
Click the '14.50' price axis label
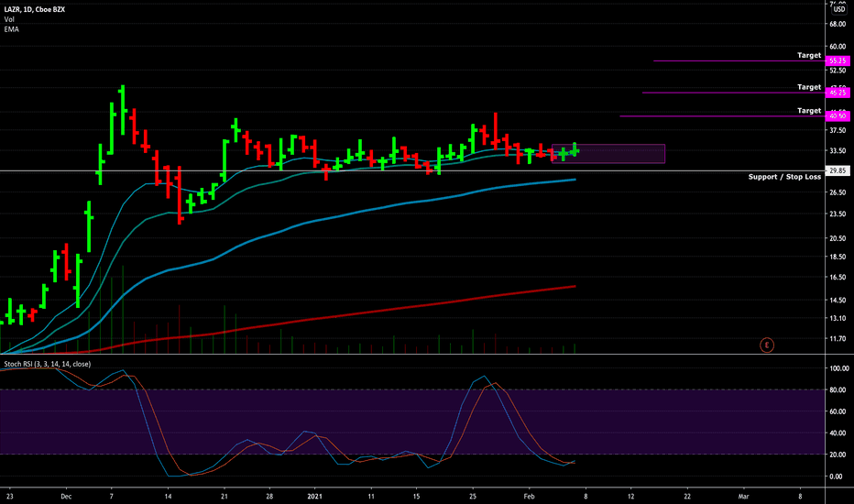(x=838, y=301)
